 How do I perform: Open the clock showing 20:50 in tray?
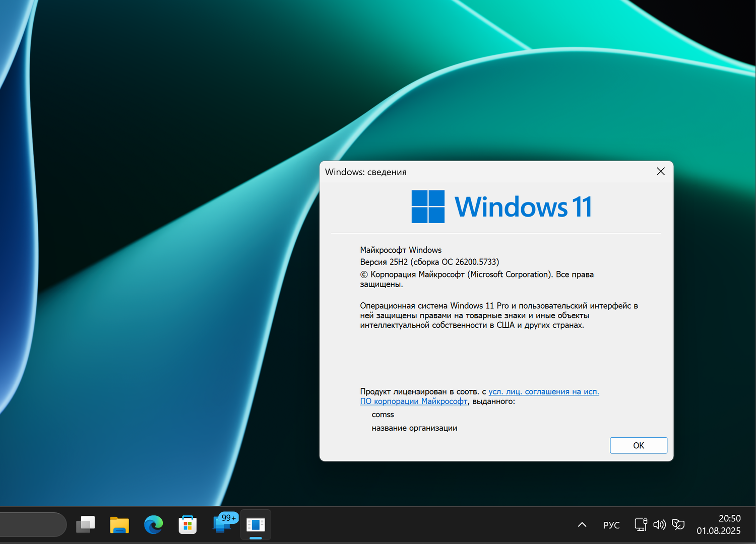click(729, 518)
